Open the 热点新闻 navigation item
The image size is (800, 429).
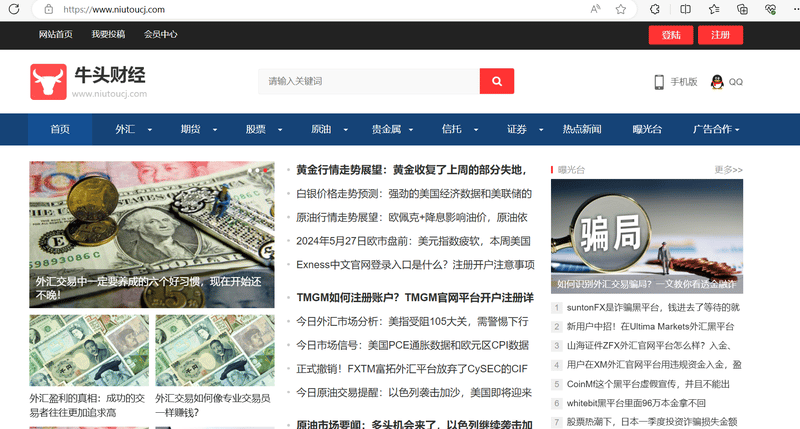582,130
